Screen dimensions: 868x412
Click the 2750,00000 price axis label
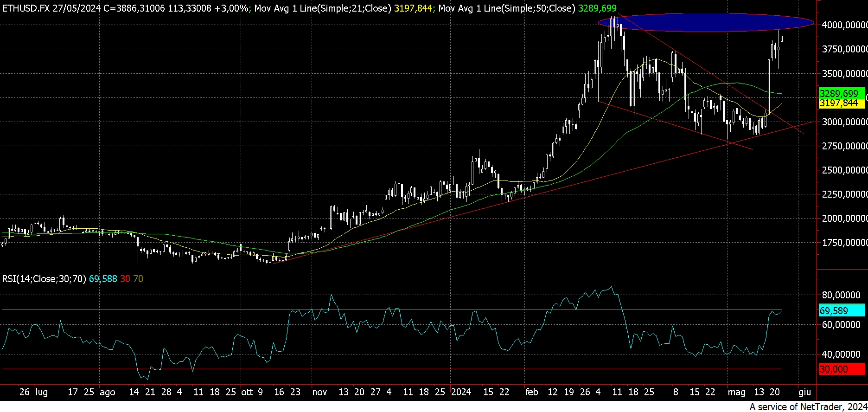[844, 146]
